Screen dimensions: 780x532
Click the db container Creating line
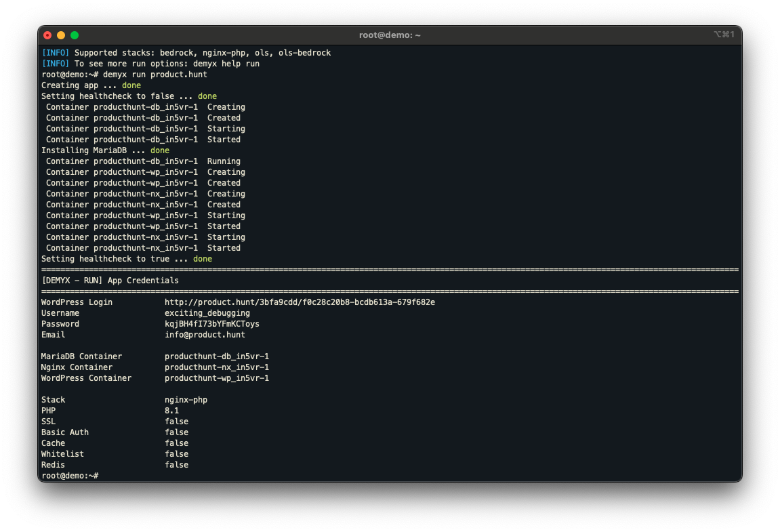point(146,107)
